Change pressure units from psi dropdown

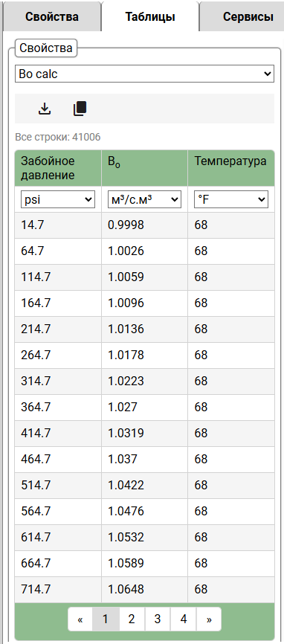point(58,199)
